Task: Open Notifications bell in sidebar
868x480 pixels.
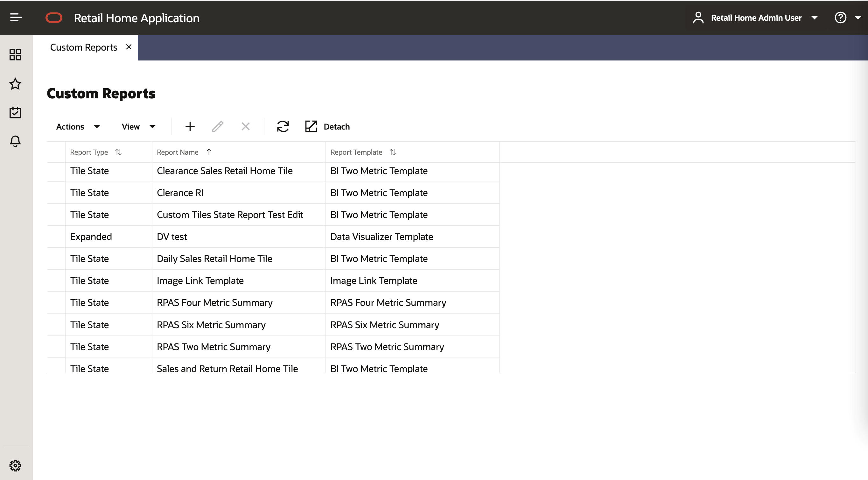Action: tap(15, 141)
